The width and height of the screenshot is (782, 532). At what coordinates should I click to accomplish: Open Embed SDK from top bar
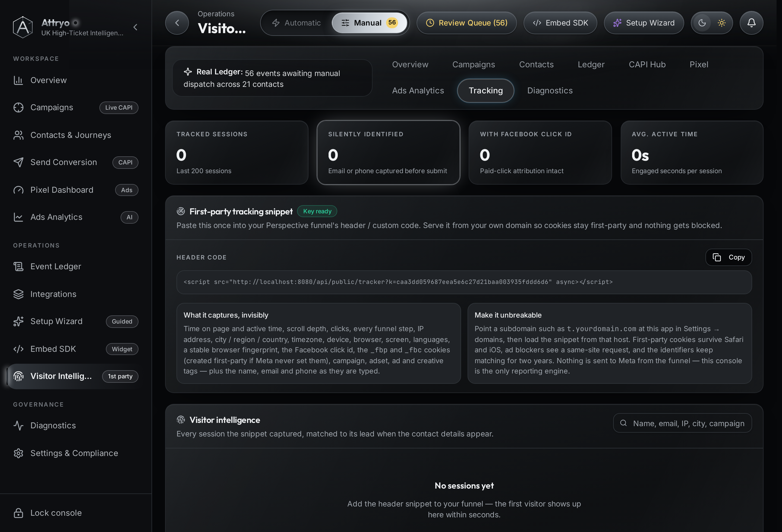point(560,23)
